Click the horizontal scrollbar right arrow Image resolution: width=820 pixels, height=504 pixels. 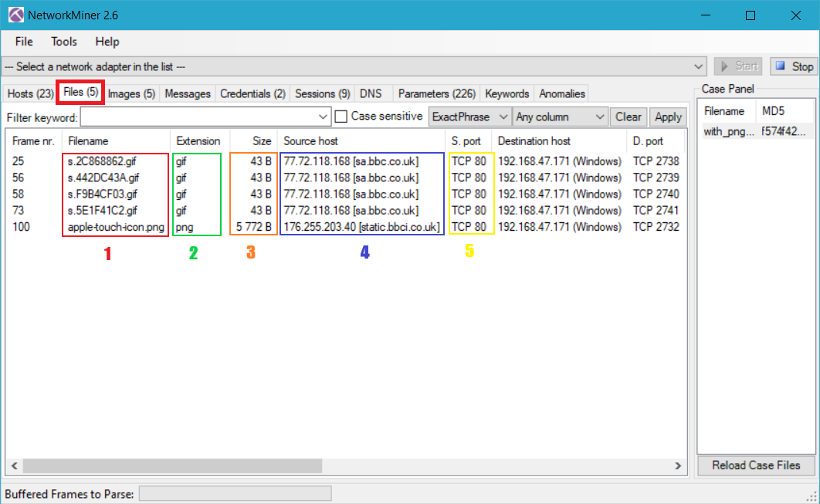(678, 466)
